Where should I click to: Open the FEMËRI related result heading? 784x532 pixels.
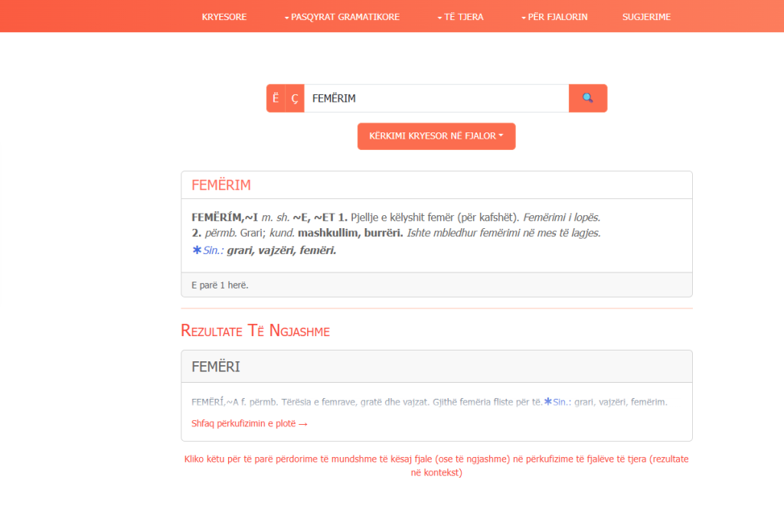(216, 367)
